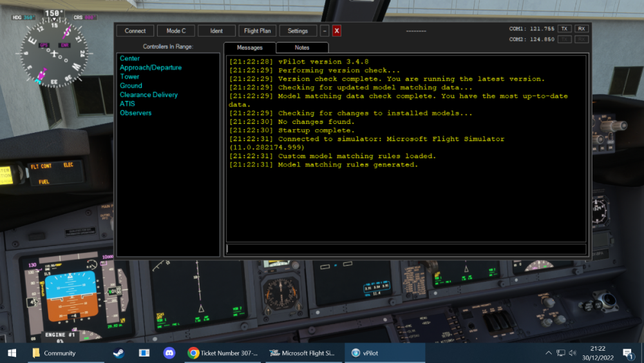This screenshot has width=644, height=363.
Task: Click the FUEL annunciator light
Action: click(44, 182)
